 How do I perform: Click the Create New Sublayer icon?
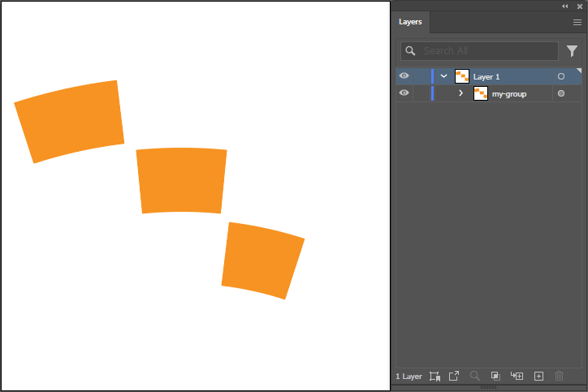pos(517,377)
